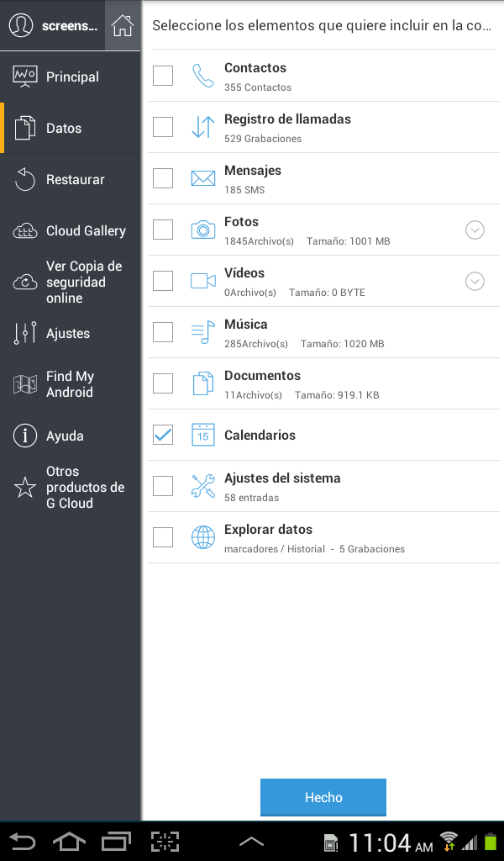Open the Restaurar menu item

coord(71,180)
